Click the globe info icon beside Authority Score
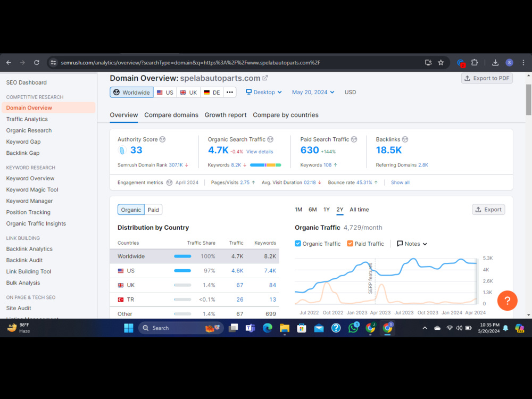Screen dimensions: 532x399 click(x=162, y=139)
